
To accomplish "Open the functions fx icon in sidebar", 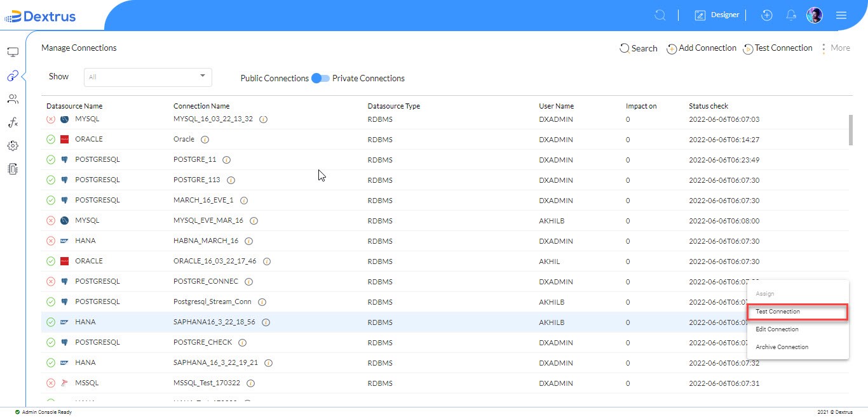I will (13, 122).
